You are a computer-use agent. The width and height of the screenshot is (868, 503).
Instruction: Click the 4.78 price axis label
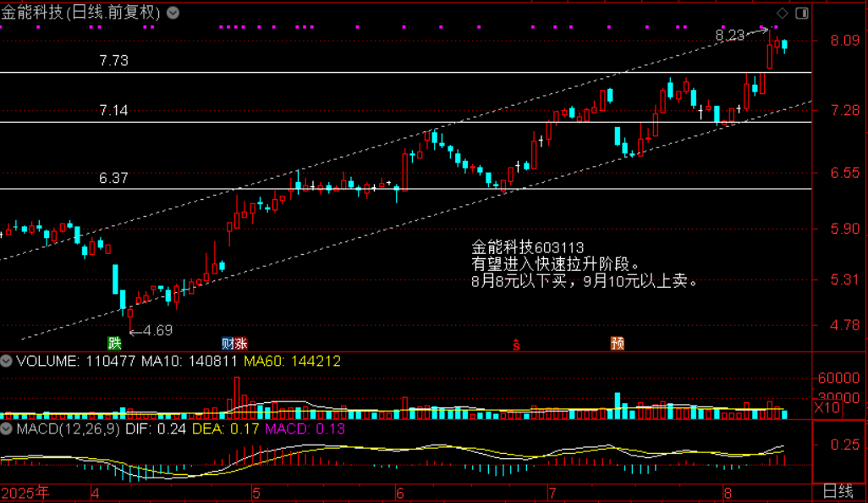click(x=845, y=324)
